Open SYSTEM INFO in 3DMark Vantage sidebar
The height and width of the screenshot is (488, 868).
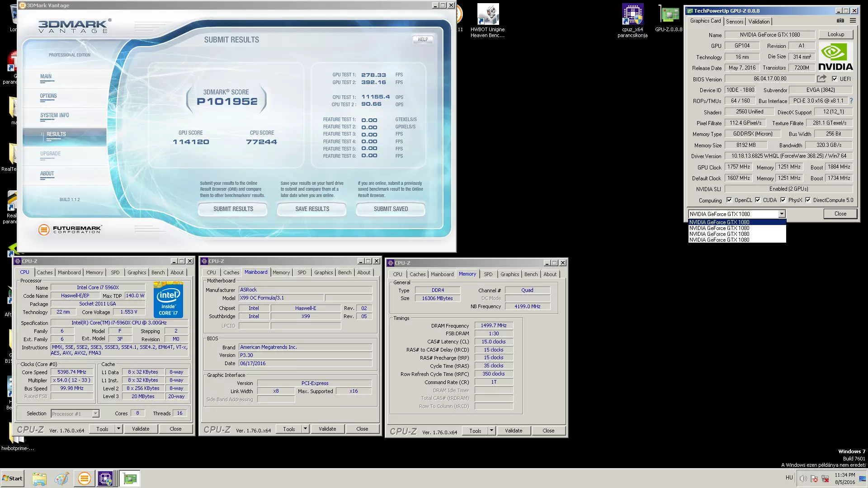(54, 115)
